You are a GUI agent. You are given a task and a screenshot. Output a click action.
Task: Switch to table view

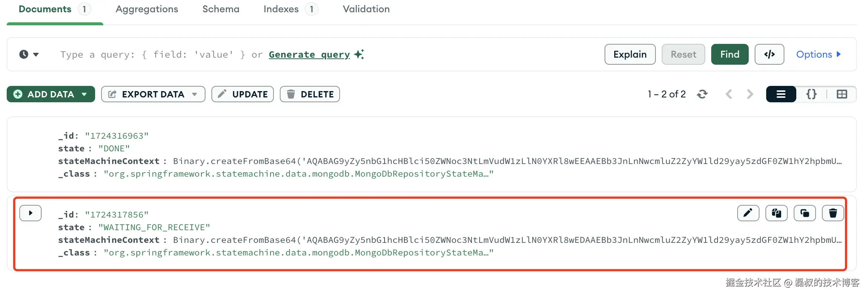[x=842, y=94]
